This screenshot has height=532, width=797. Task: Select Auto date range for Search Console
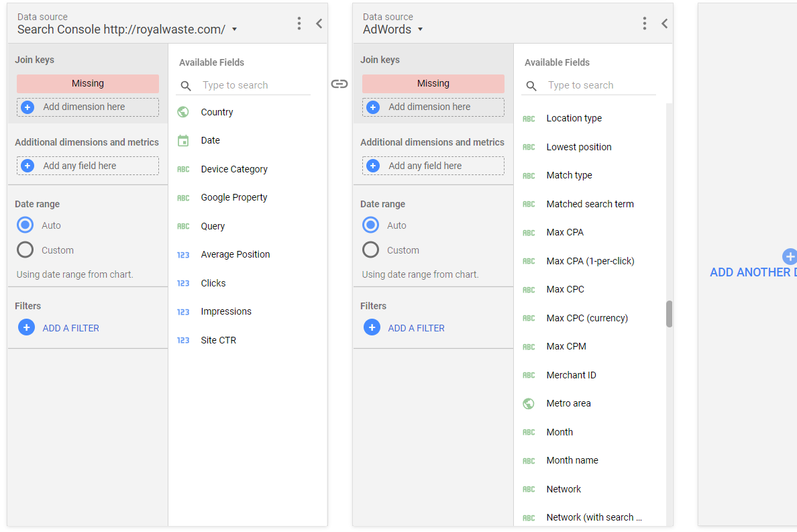coord(25,225)
